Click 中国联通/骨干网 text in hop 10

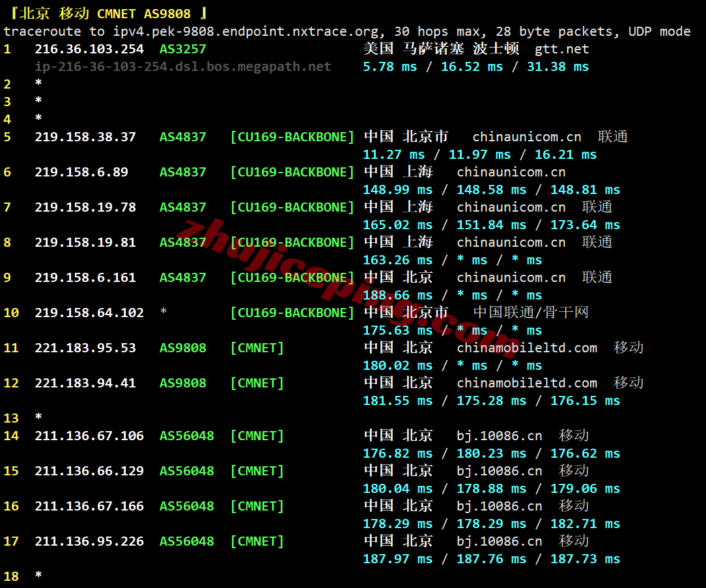point(531,312)
